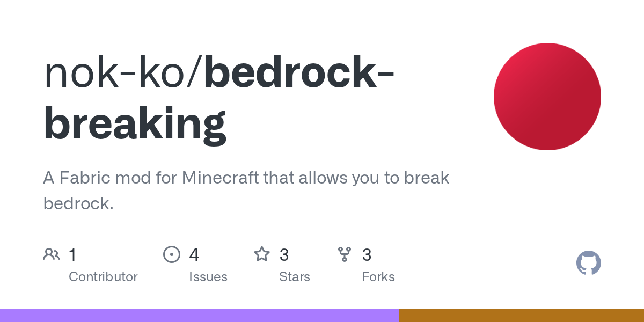Click the description starting 'A Fabric mod'
Viewport: 644px width, 322px height.
pyautogui.click(x=246, y=191)
